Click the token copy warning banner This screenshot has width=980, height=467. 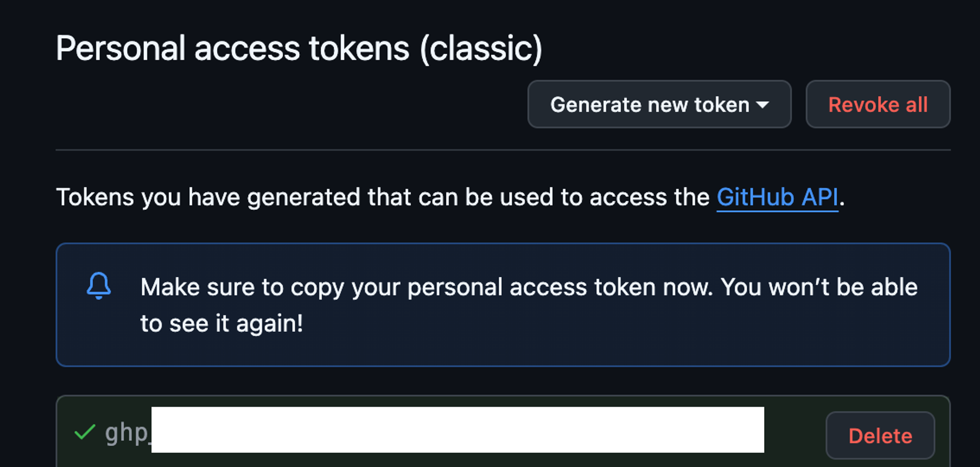click(502, 304)
